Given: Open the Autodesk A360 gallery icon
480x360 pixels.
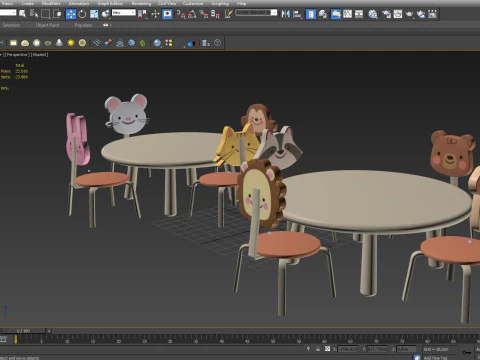Looking at the screenshot, I should coord(432,14).
